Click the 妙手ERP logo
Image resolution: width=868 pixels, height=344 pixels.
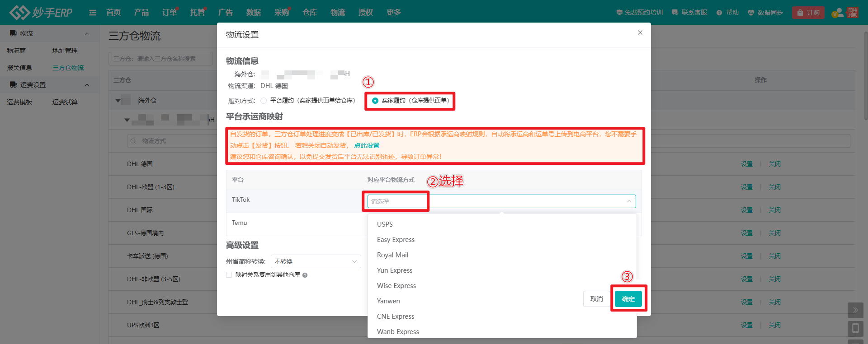click(41, 12)
